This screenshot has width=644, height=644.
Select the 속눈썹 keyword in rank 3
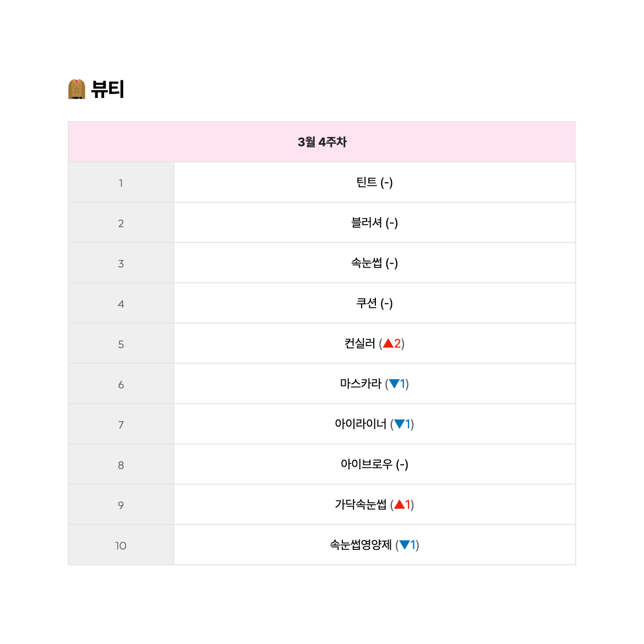(x=367, y=263)
